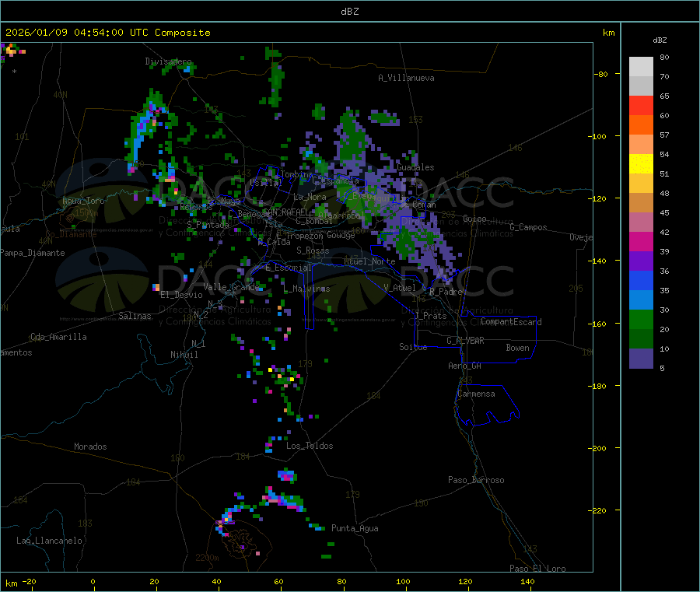700x592 pixels.
Task: Click the 1500m elevation label
Action: coord(86,213)
